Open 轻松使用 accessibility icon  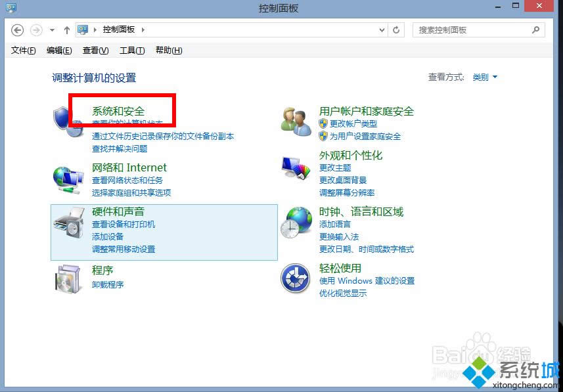click(296, 278)
